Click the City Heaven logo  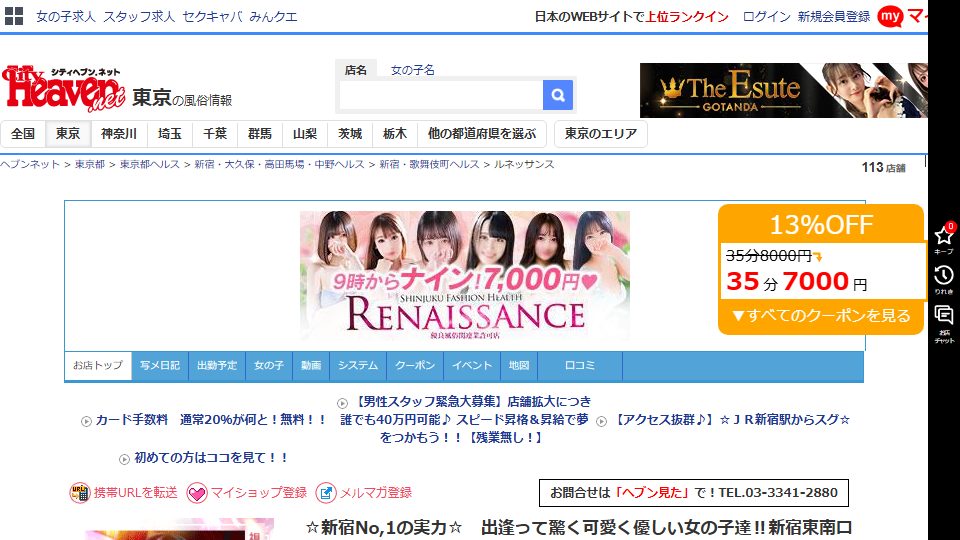coord(64,89)
